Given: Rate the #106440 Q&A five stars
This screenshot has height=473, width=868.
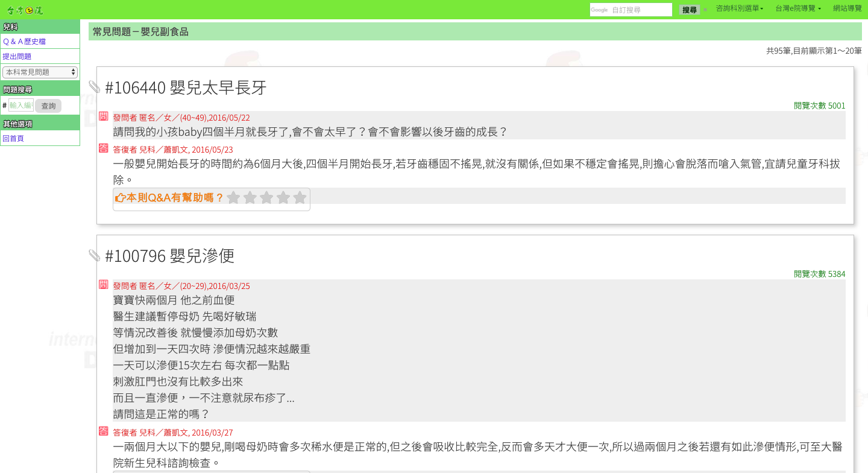Looking at the screenshot, I should point(300,198).
